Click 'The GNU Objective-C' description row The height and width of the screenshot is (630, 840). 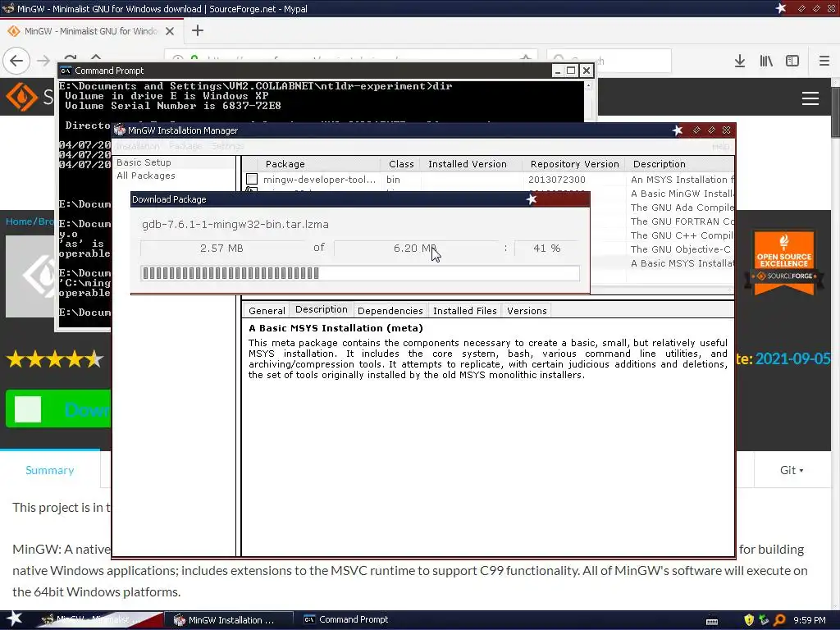(681, 249)
